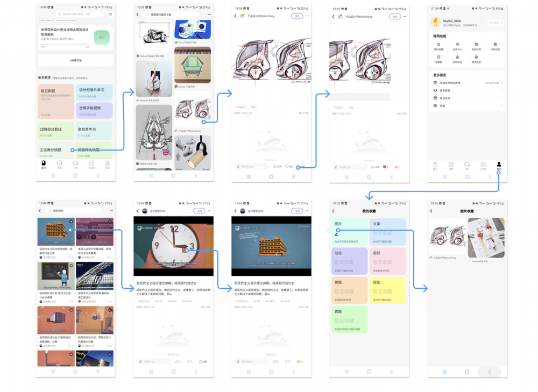
Task: Tap the 联系客服 headset icon
Action: point(435,90)
